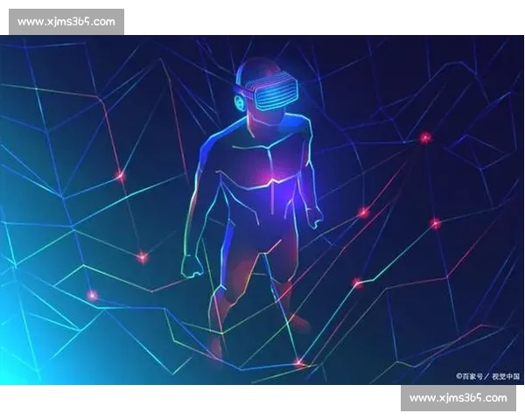Click the lowest red node on the far left
Image resolution: width=525 pixels, height=420 pixels.
click(x=92, y=295)
